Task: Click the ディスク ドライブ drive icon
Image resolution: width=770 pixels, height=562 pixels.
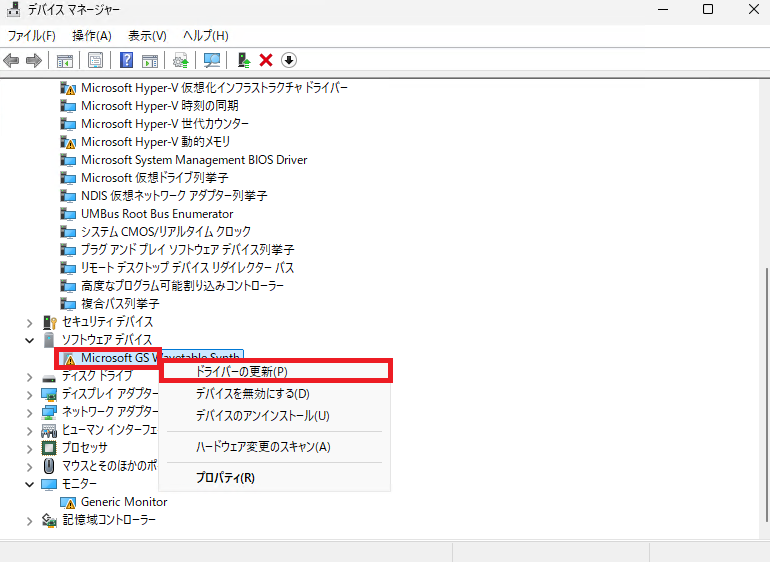Action: point(49,377)
